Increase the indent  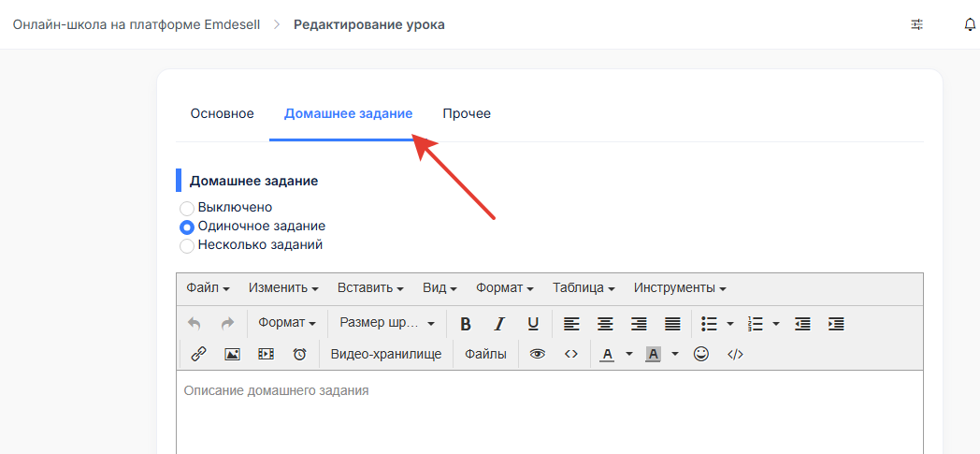tap(836, 323)
